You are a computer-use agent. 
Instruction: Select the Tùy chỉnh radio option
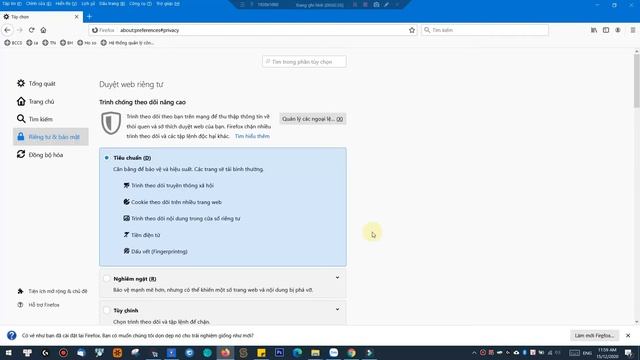tap(107, 310)
